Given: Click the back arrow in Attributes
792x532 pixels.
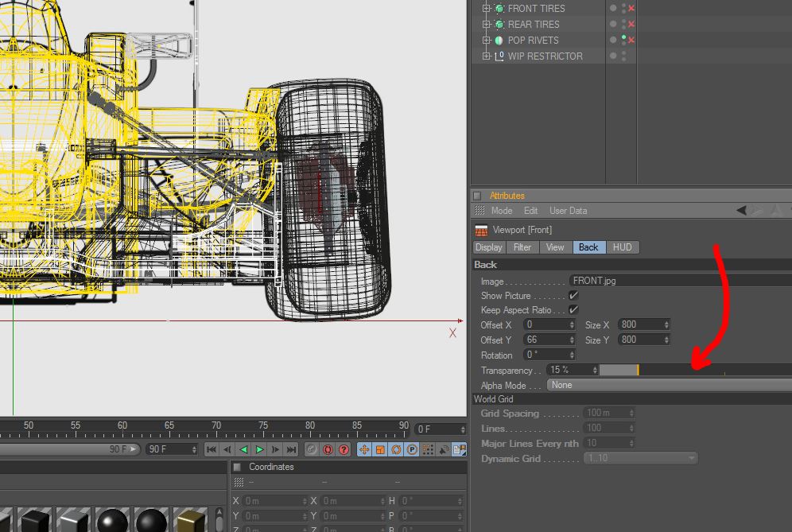Looking at the screenshot, I should tap(741, 211).
